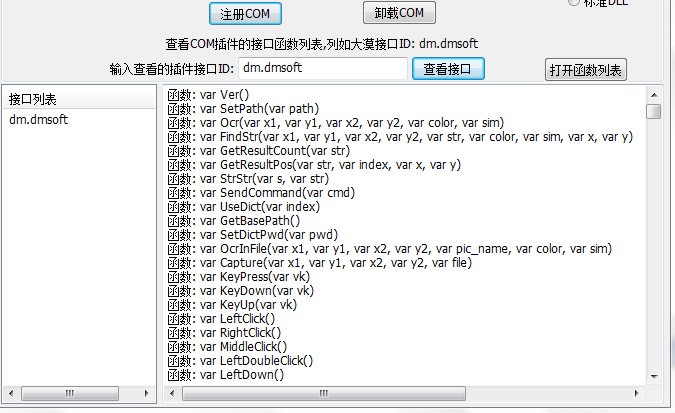Click function list horizontal scroll right arrow

pyautogui.click(x=636, y=393)
